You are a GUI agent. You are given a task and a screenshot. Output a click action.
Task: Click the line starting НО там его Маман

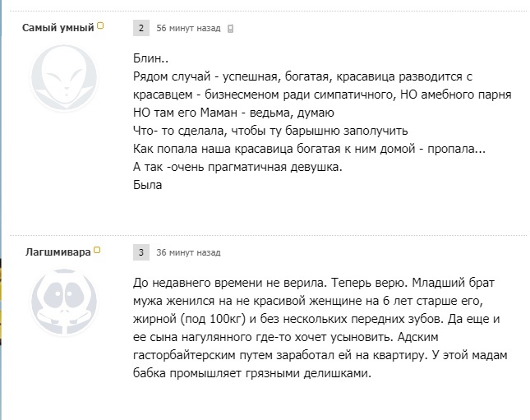(231, 113)
